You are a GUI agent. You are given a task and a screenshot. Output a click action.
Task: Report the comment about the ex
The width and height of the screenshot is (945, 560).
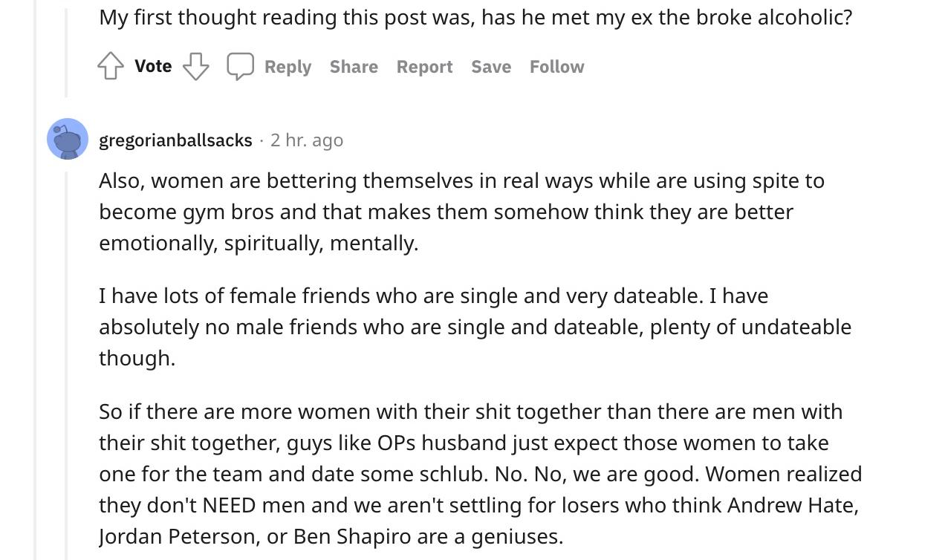click(424, 67)
